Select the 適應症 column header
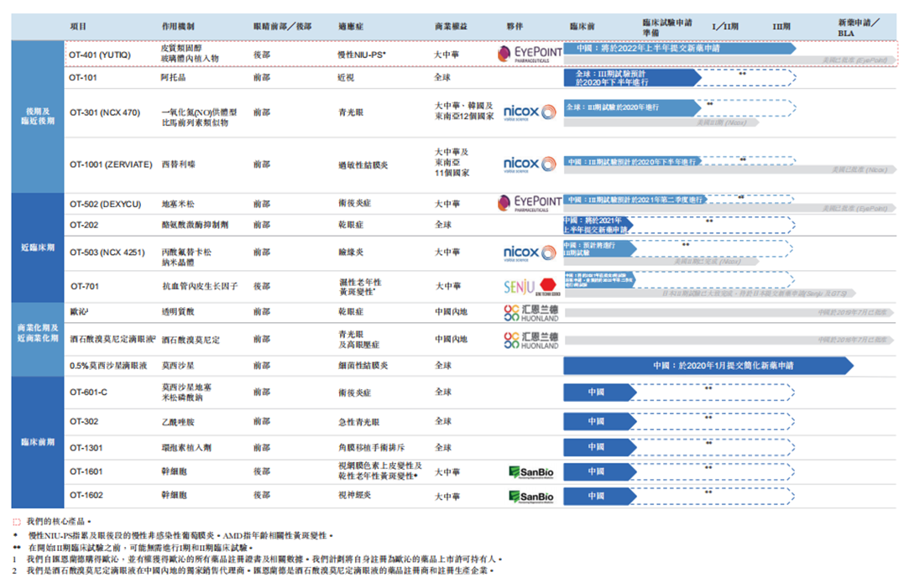904x588 pixels. [x=351, y=27]
